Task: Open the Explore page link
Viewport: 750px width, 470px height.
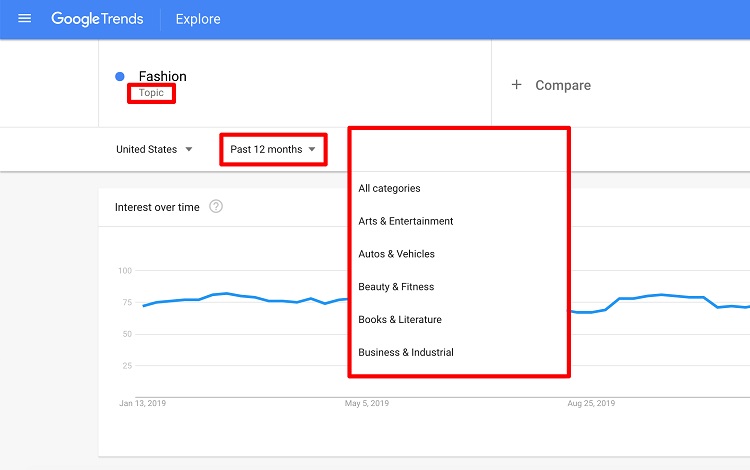Action: pyautogui.click(x=198, y=19)
